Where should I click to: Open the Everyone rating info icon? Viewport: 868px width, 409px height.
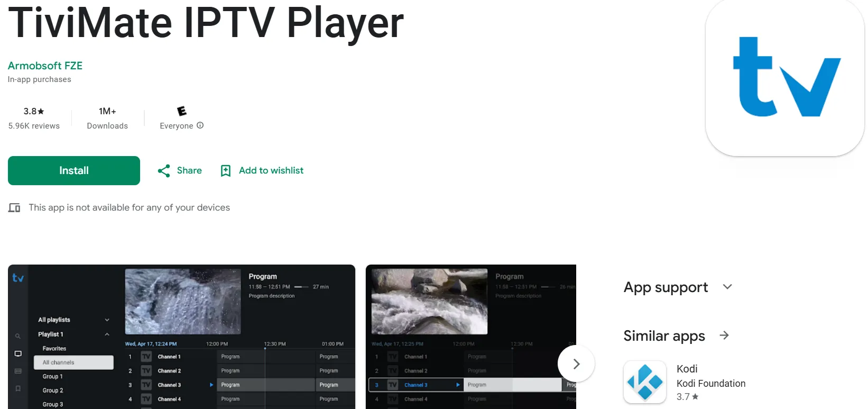pyautogui.click(x=200, y=125)
